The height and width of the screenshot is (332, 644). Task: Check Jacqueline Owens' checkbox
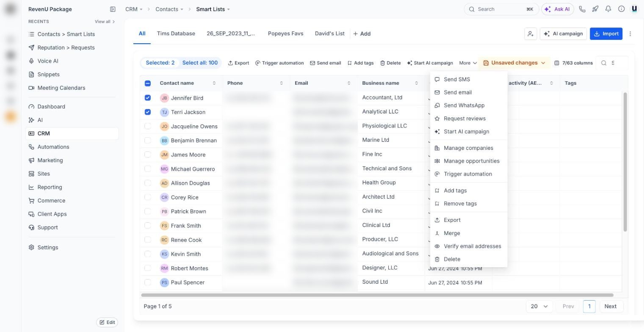[148, 126]
